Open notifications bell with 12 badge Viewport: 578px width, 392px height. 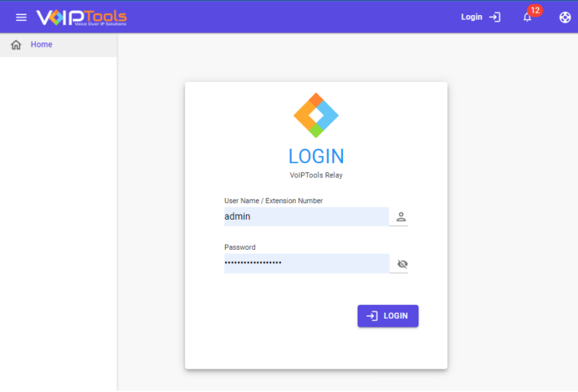pos(528,17)
